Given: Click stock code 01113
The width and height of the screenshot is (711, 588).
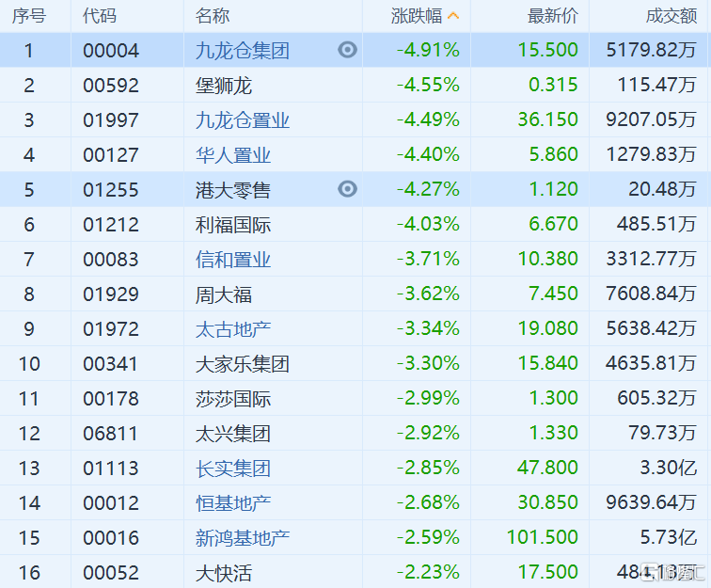Looking at the screenshot, I should 111,469.
